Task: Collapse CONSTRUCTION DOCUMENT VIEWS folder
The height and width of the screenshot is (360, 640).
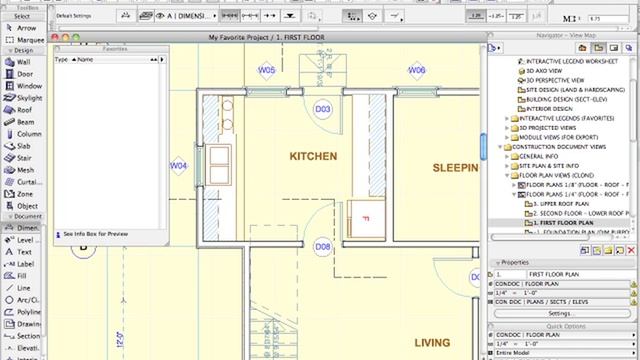Action: pyautogui.click(x=500, y=147)
